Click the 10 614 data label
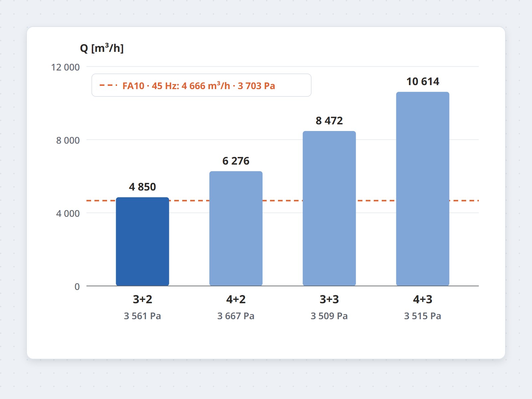 coord(423,81)
